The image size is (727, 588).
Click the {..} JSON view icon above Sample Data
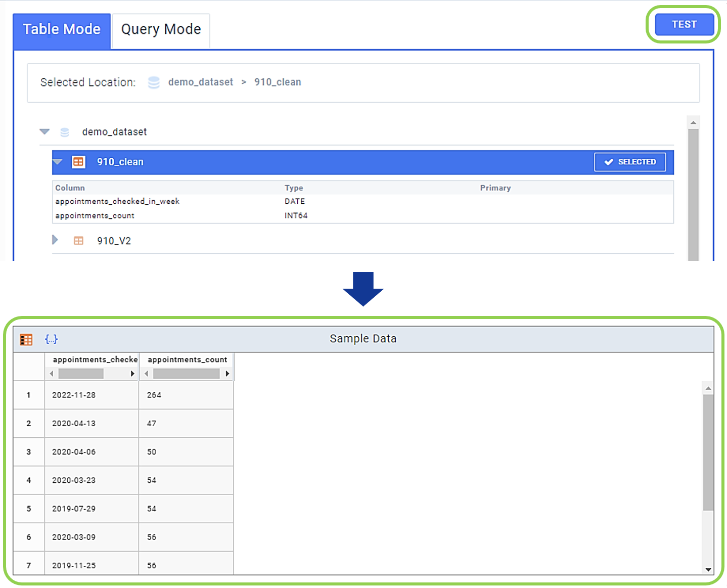coord(51,339)
